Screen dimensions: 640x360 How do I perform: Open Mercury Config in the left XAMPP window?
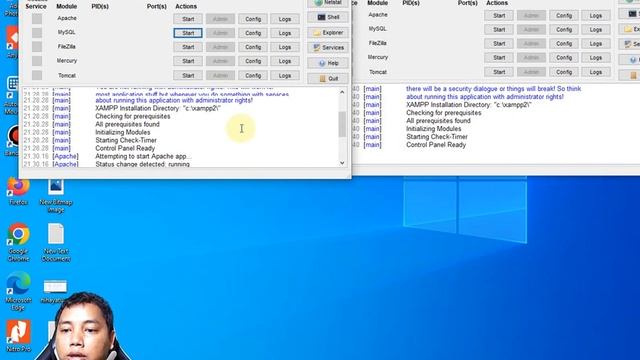(253, 61)
